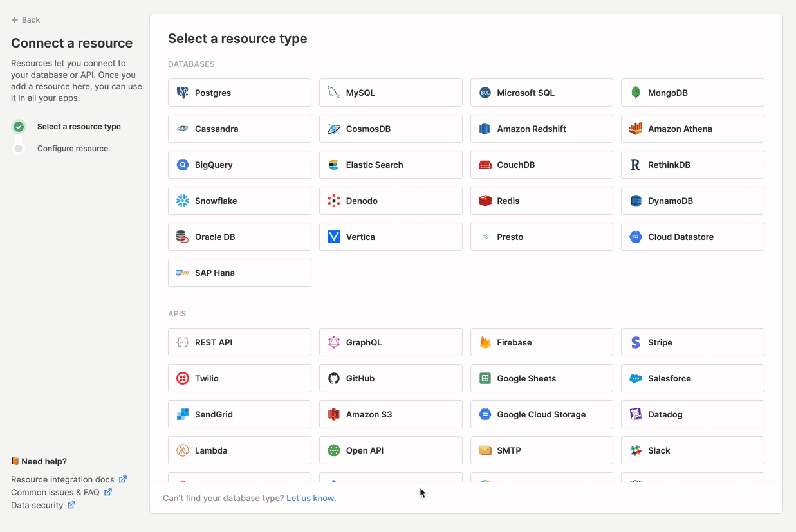The image size is (796, 532).
Task: Click the GitHub octocat icon
Action: 333,378
